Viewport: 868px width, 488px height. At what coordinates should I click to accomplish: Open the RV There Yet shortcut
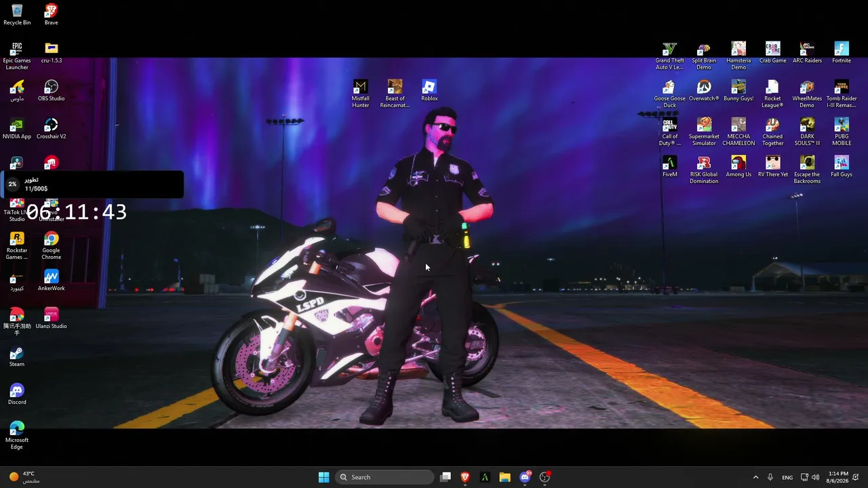click(772, 166)
